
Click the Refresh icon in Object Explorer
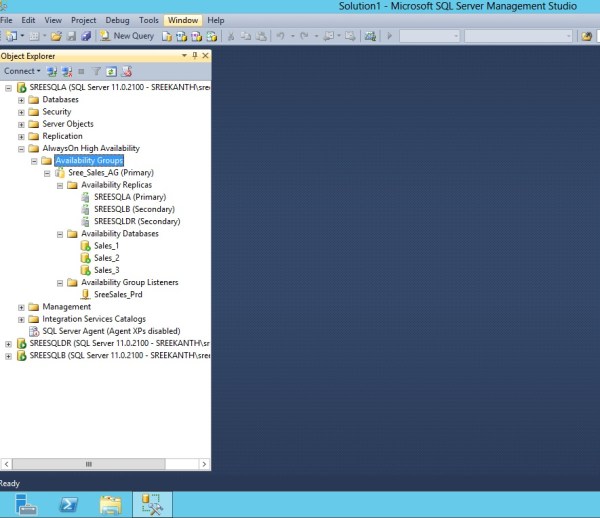pos(112,71)
